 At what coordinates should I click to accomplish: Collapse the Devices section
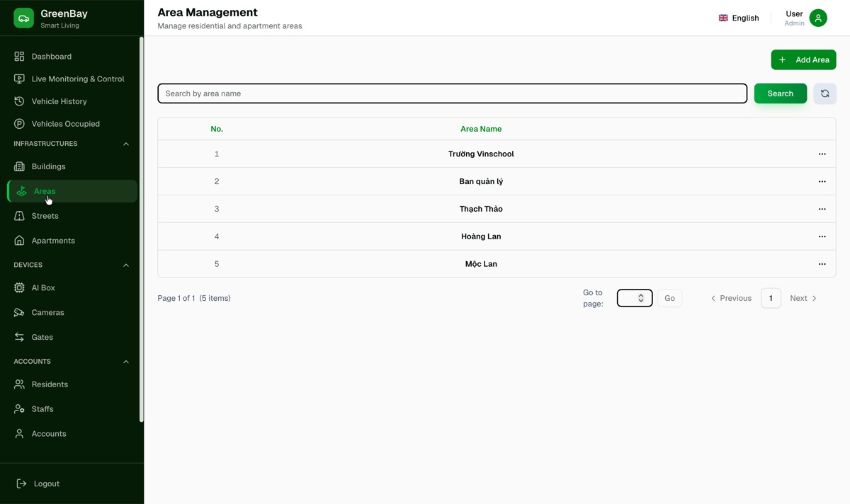(126, 265)
